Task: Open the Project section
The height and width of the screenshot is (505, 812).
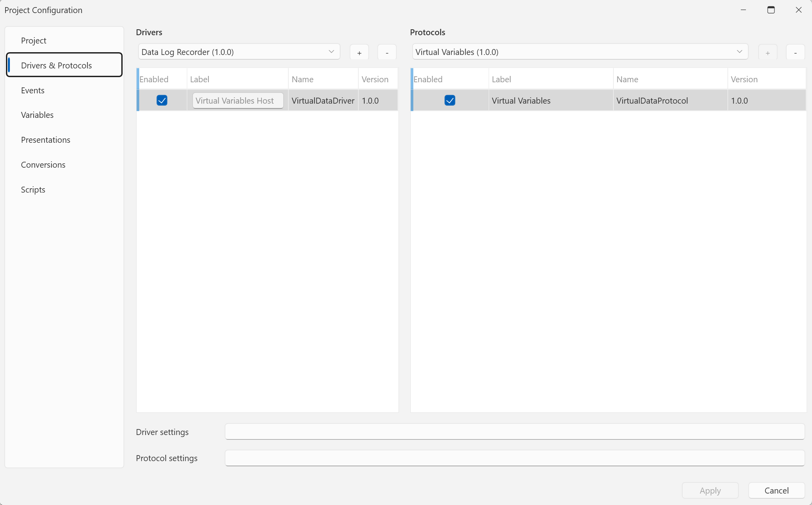Action: click(64, 40)
